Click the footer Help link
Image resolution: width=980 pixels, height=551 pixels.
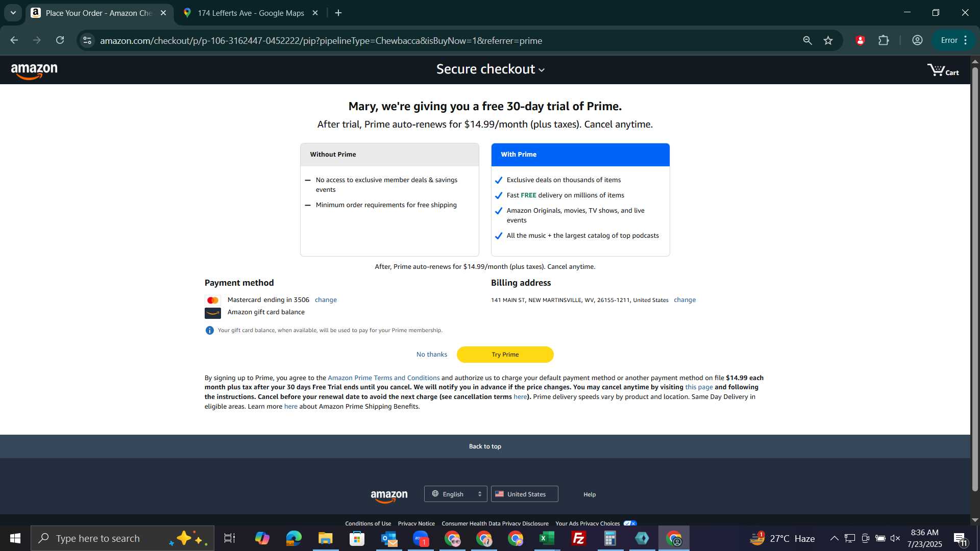[590, 494]
